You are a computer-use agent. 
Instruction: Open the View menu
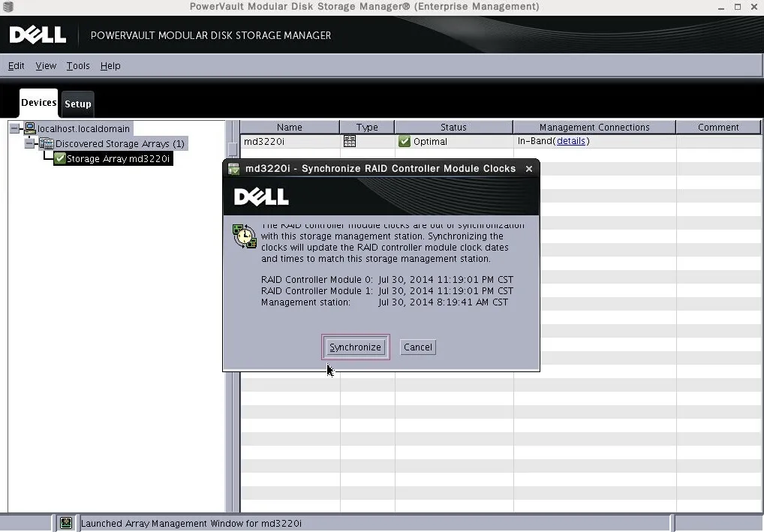click(46, 65)
